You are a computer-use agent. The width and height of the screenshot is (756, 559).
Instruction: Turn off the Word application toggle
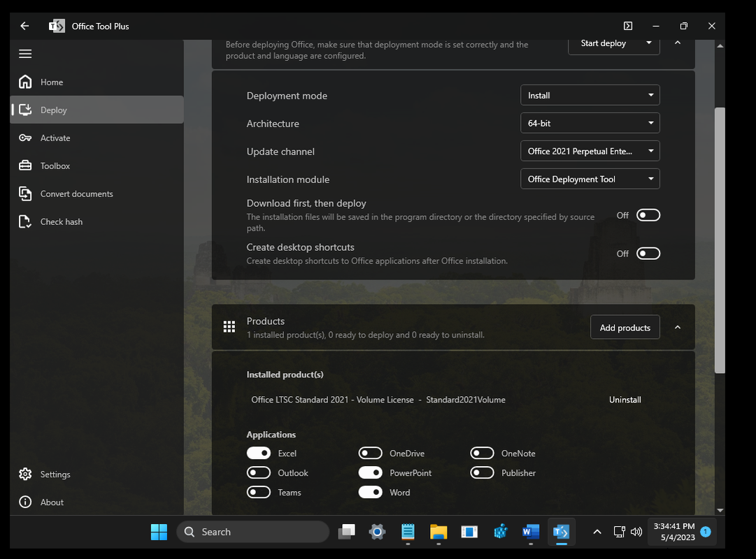tap(370, 492)
